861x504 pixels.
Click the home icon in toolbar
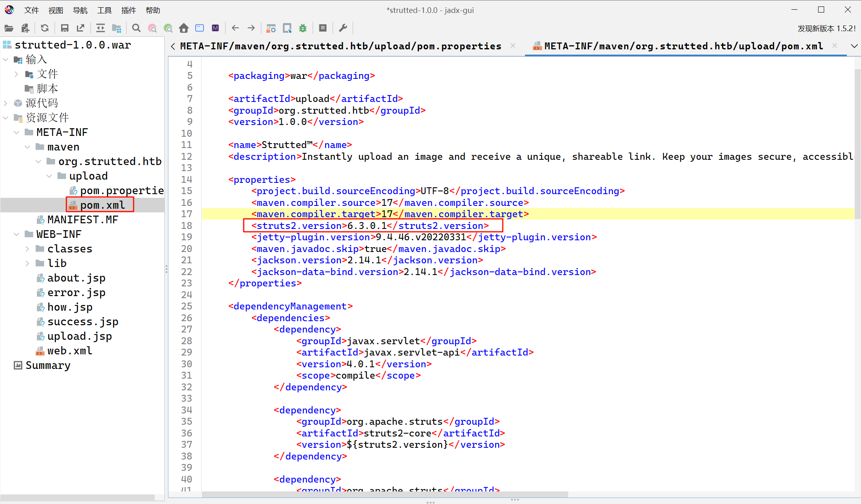pos(184,28)
